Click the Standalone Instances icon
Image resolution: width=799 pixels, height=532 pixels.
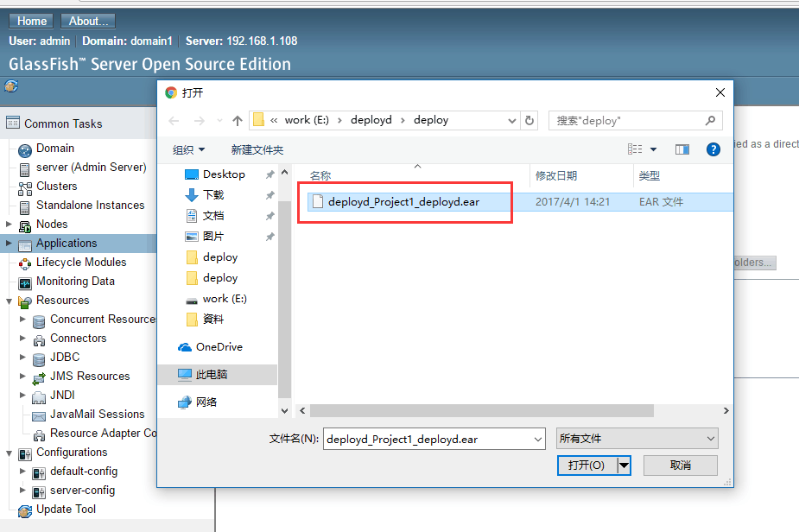(x=24, y=207)
